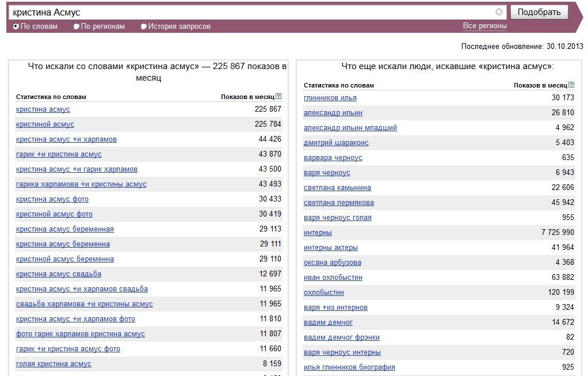This screenshot has height=376, width=588.
Task: Open the интерны актеры link
Action: pos(331,248)
